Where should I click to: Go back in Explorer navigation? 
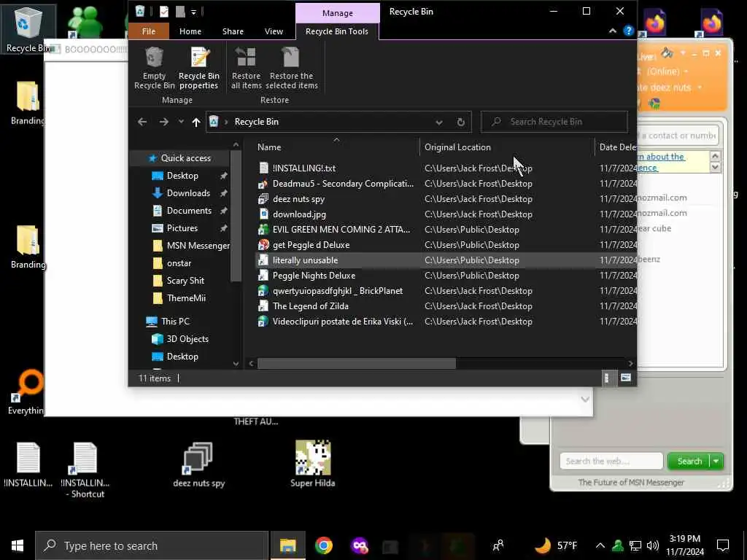click(x=142, y=122)
